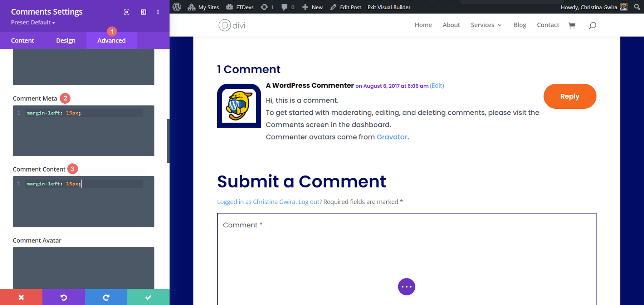
Task: Click the site header search icon
Action: pyautogui.click(x=592, y=25)
